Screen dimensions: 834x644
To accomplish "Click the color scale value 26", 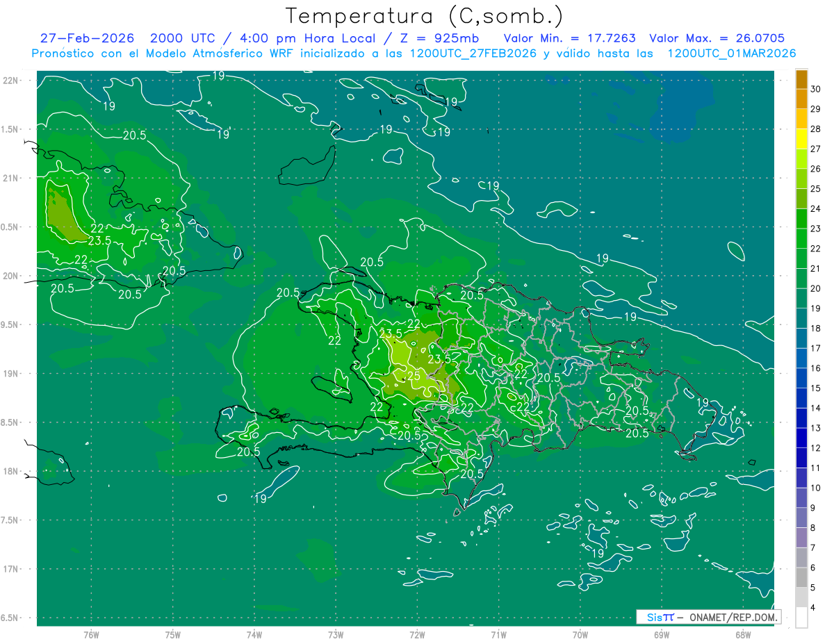I will [x=817, y=169].
